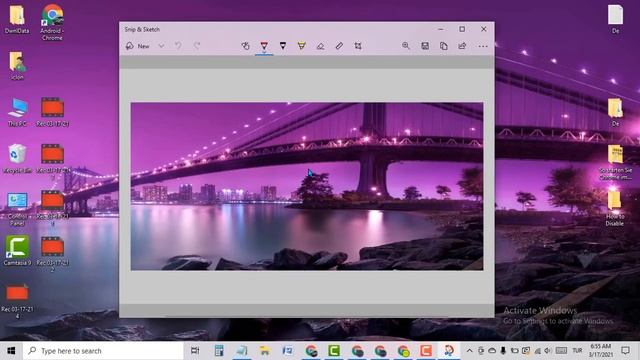Viewport: 640px width, 360px height.
Task: Show hidden system tray icons
Action: [469, 351]
